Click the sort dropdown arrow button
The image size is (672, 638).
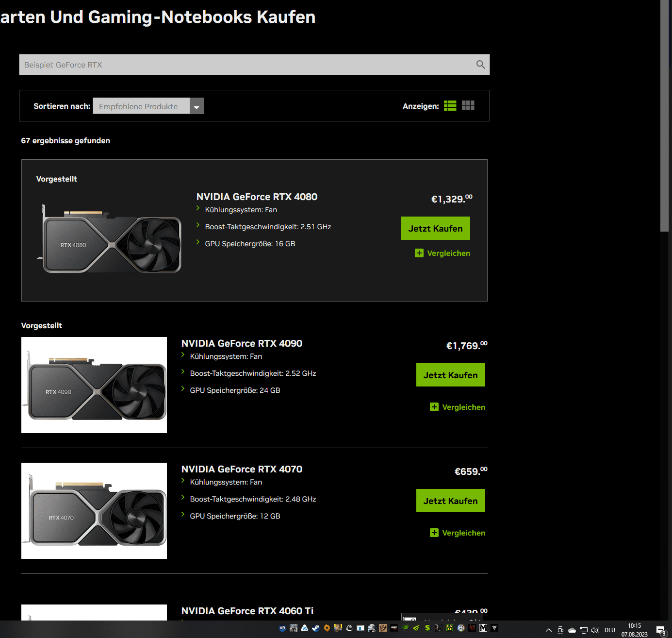click(197, 106)
